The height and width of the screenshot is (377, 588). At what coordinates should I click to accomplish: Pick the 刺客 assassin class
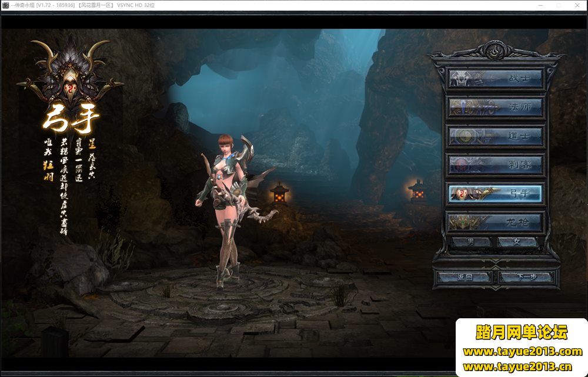495,165
